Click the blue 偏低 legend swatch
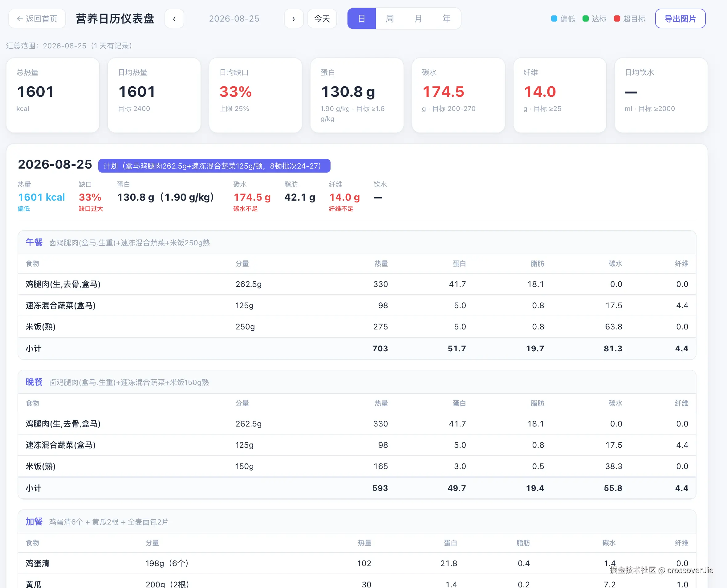The height and width of the screenshot is (588, 727). click(554, 18)
